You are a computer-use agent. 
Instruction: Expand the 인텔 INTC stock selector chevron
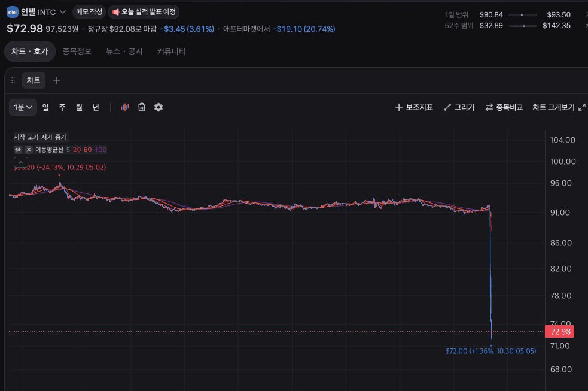tap(63, 12)
